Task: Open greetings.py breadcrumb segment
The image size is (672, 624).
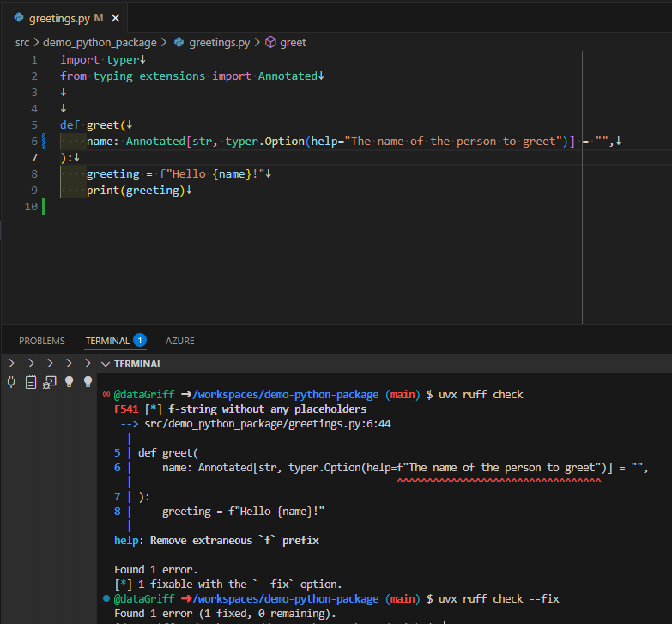Action: (219, 42)
